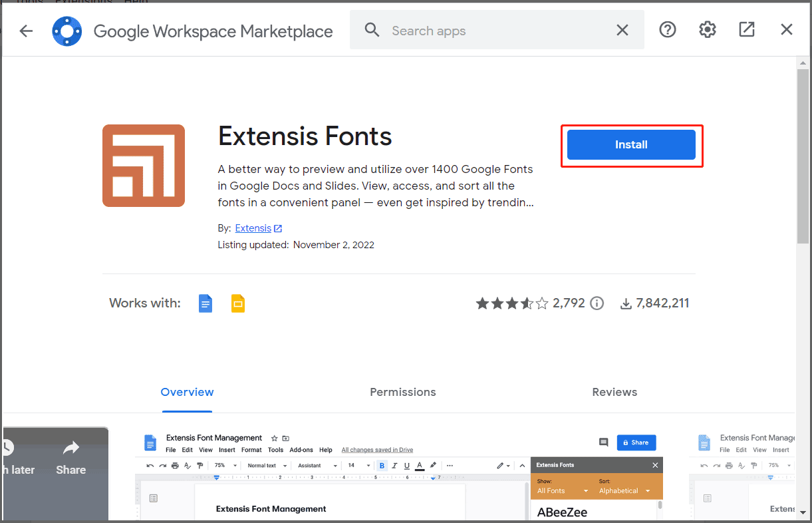Click the 'November 2, 2022' listing date
812x523 pixels.
click(x=334, y=245)
